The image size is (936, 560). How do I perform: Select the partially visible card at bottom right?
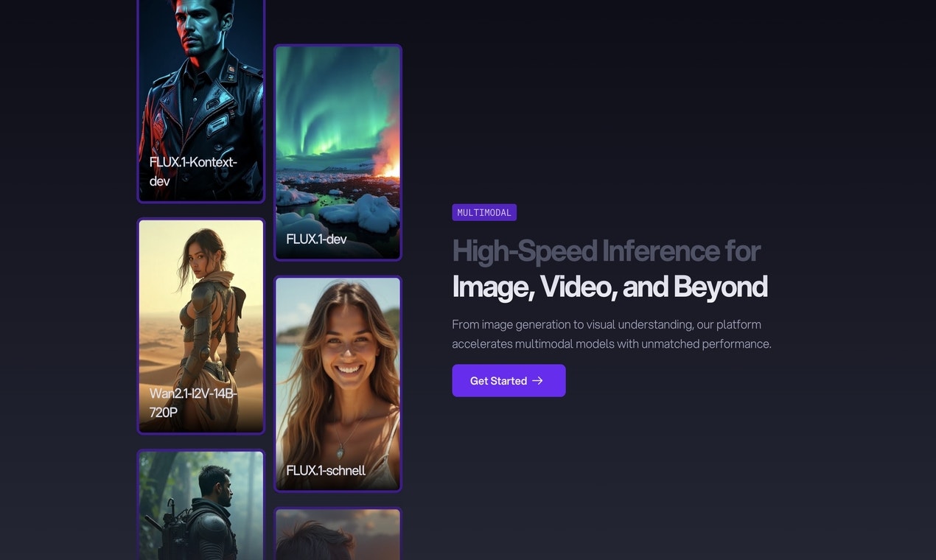[338, 534]
